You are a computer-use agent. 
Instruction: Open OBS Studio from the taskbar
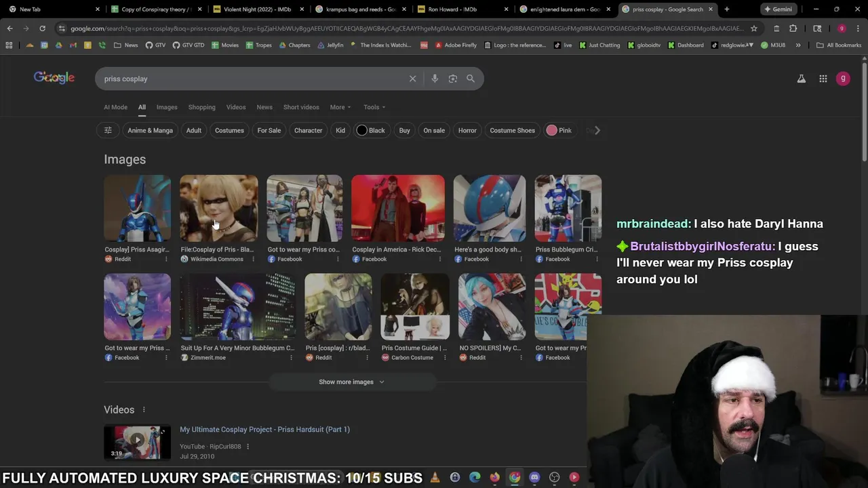554,477
